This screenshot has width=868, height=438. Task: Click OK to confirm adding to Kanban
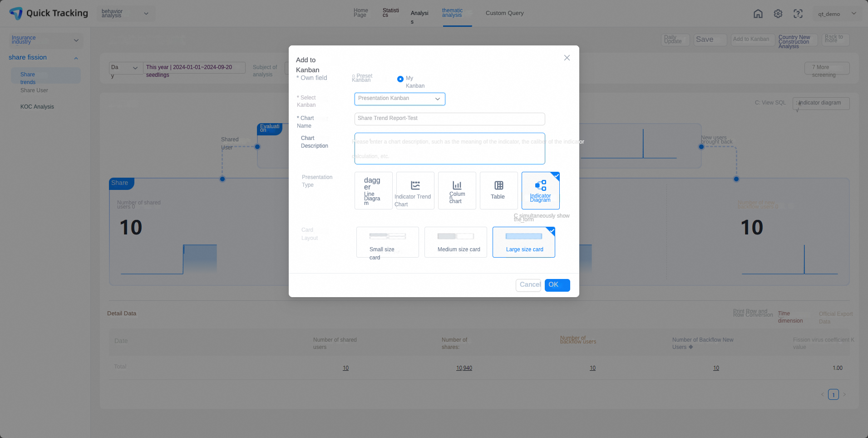pyautogui.click(x=557, y=285)
